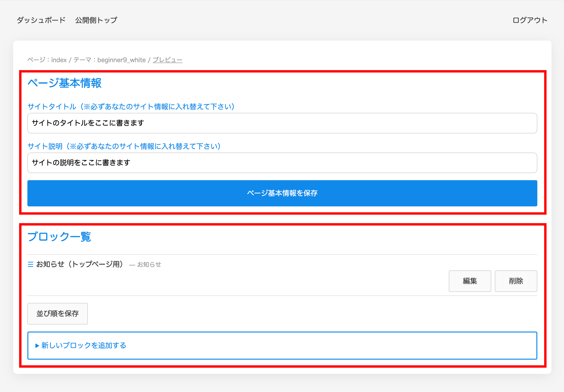564x392 pixels.
Task: Click the ページ基本情報 section heading
Action: coord(64,83)
